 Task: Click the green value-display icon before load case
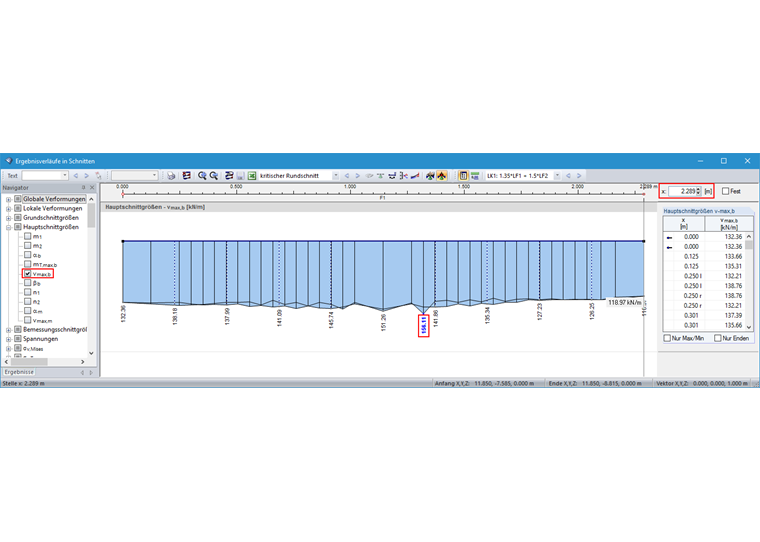coord(475,175)
